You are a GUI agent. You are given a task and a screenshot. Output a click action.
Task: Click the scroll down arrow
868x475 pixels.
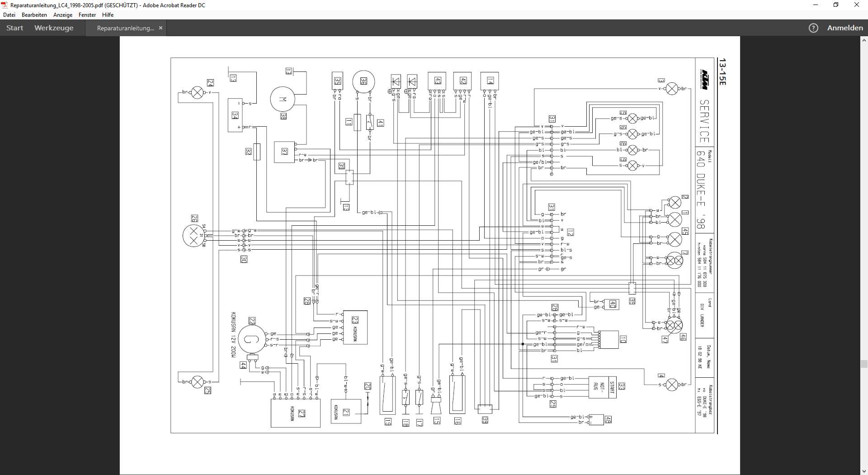point(864,471)
